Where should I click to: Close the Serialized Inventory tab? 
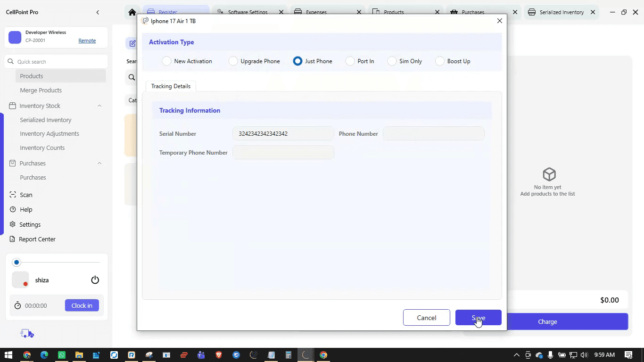(593, 12)
